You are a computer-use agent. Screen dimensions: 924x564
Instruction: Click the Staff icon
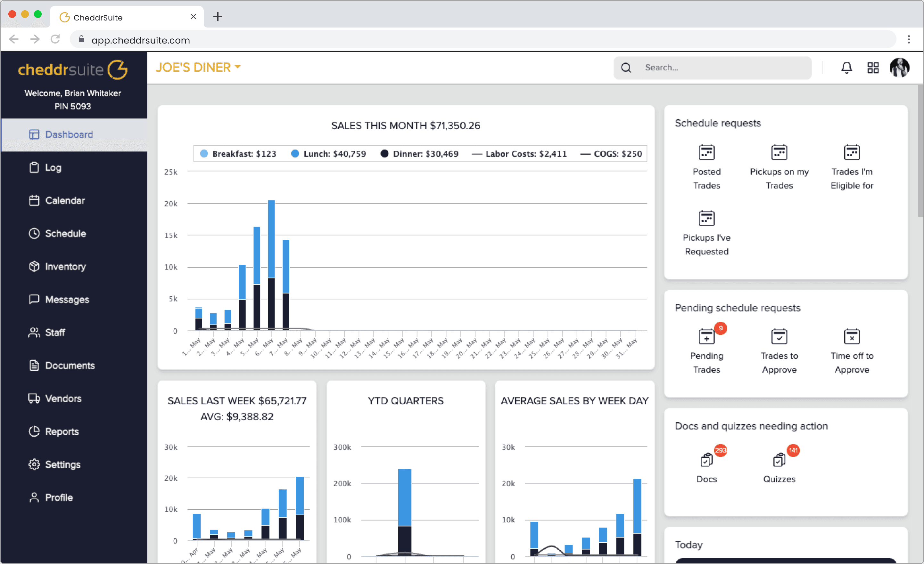point(34,332)
